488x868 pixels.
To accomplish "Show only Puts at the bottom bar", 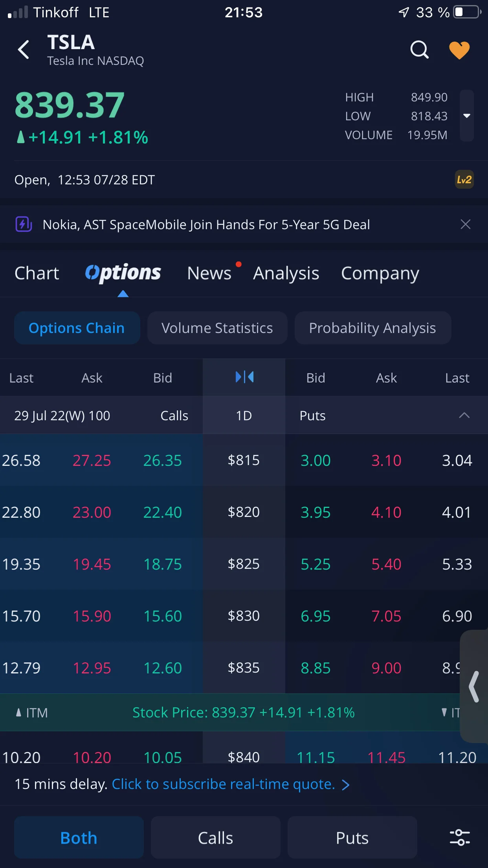I will point(352,837).
